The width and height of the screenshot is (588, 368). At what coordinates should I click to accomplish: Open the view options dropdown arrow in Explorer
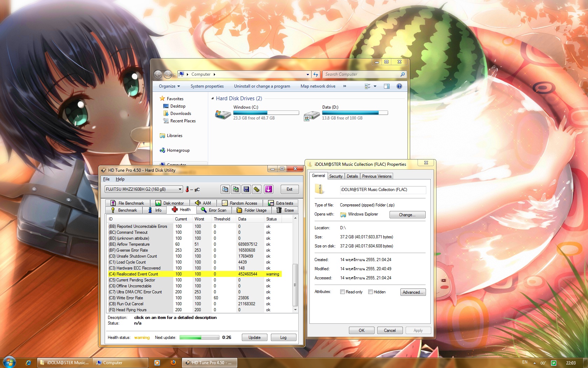pos(375,86)
